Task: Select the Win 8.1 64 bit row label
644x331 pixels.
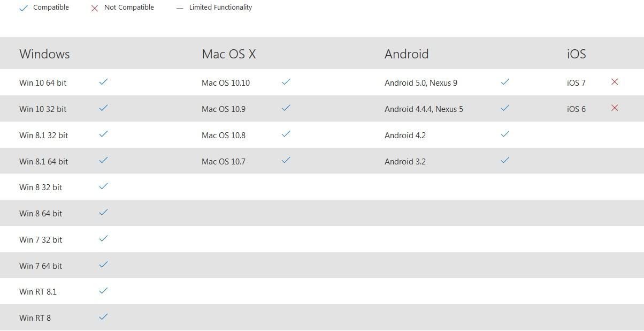Action: pos(43,161)
